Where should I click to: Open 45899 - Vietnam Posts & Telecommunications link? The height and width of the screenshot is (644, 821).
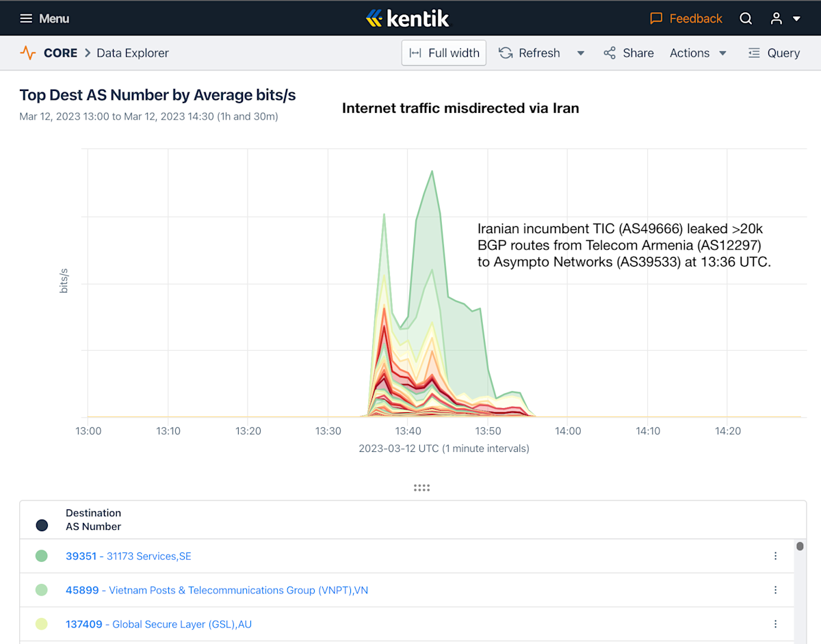[x=217, y=590]
